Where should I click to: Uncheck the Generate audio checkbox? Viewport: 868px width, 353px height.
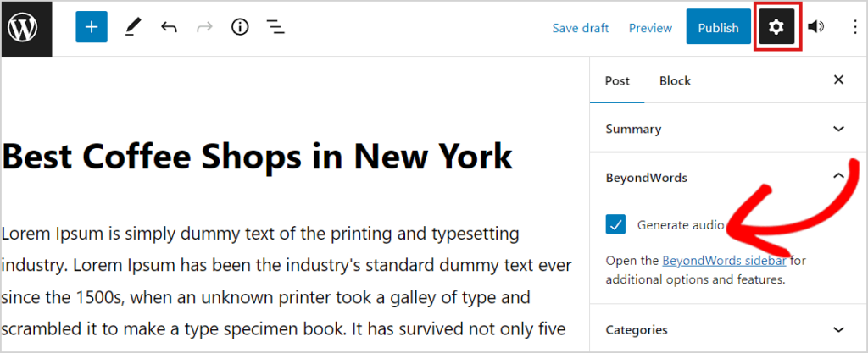tap(616, 225)
